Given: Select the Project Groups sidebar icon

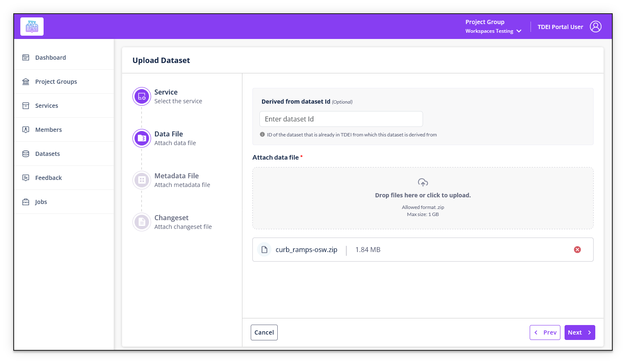Looking at the screenshot, I should click(x=25, y=81).
